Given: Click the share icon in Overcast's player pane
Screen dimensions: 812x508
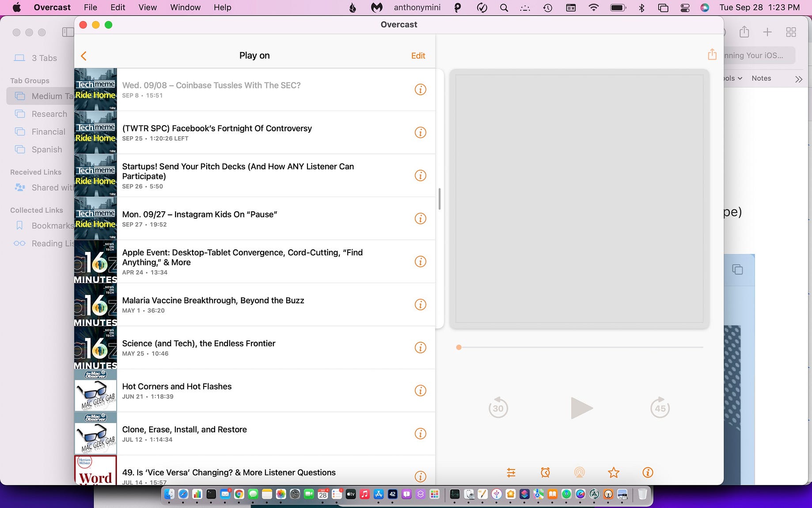Looking at the screenshot, I should [712, 54].
